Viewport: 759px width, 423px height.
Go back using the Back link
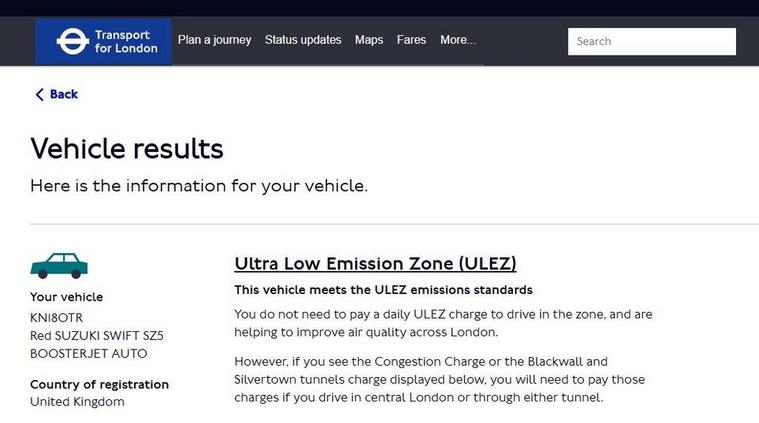click(x=64, y=95)
